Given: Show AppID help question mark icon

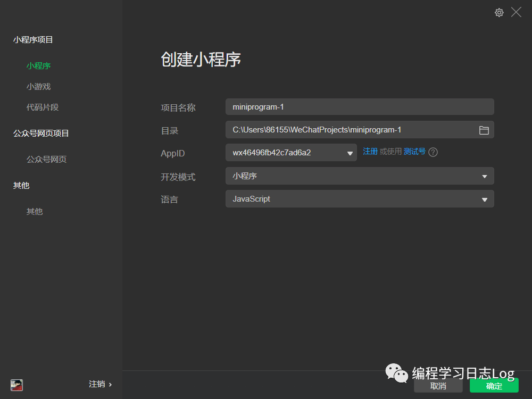Looking at the screenshot, I should click(433, 152).
